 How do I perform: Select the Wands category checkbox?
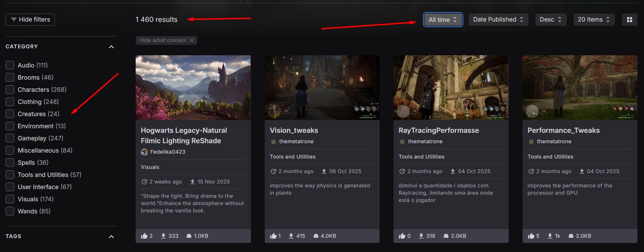(x=10, y=211)
